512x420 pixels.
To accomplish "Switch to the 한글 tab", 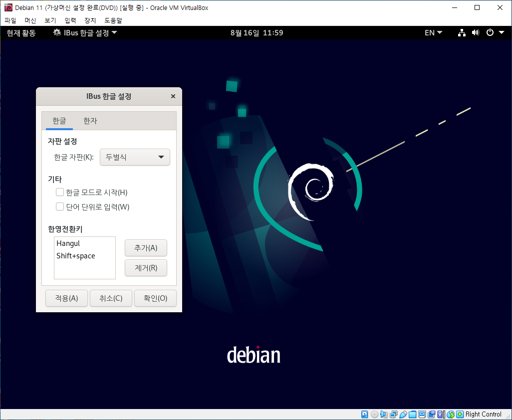I will coord(59,121).
